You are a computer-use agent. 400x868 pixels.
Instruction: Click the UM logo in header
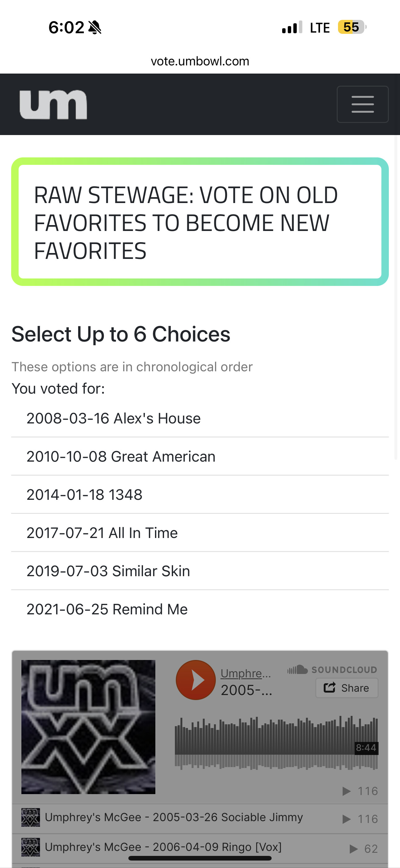(53, 104)
